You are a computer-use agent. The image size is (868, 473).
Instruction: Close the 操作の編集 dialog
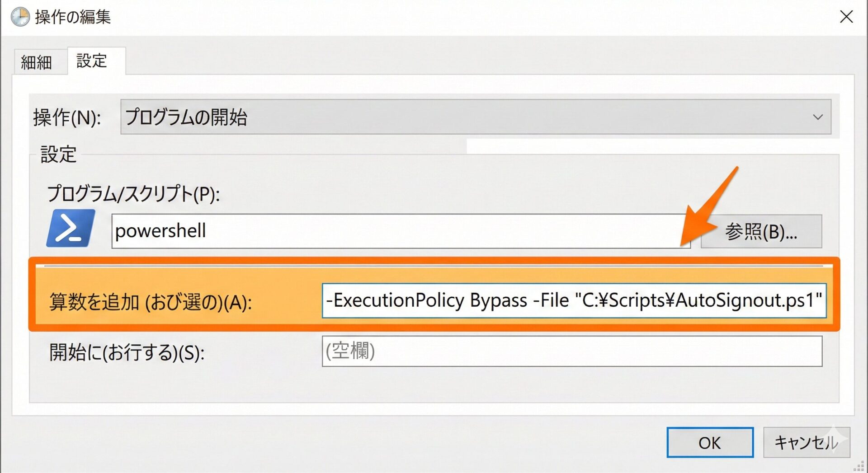[846, 17]
